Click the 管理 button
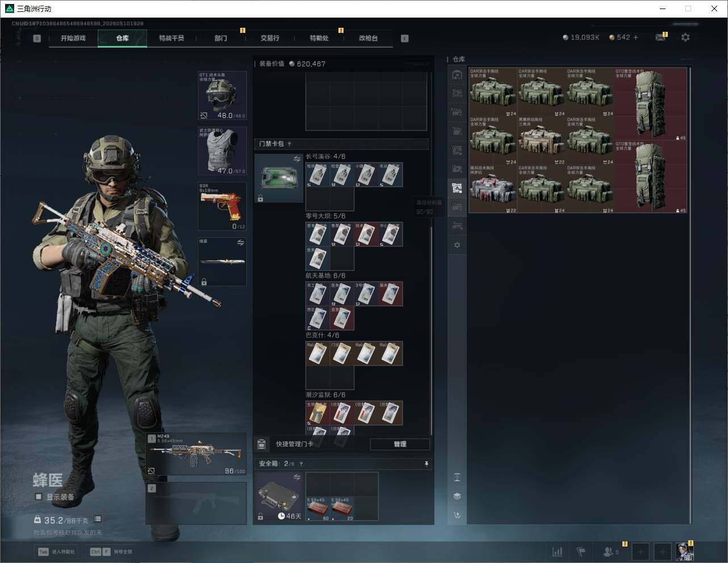 (400, 444)
